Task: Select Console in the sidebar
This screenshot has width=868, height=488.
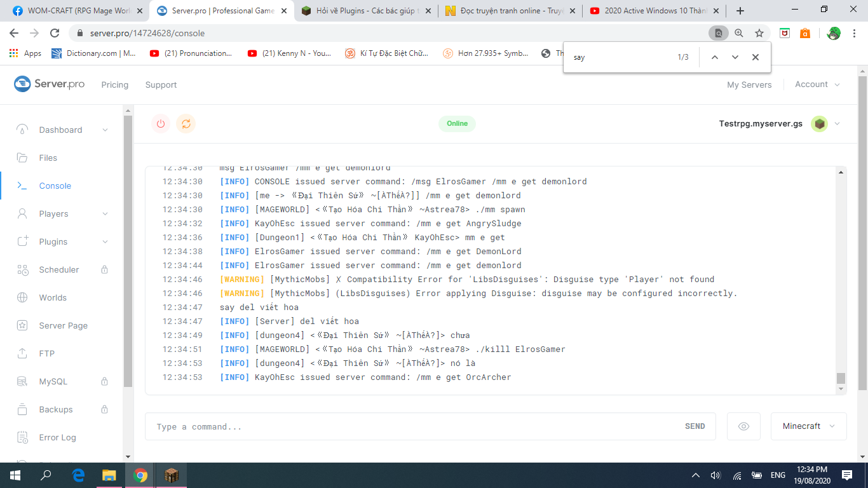Action: click(55, 186)
